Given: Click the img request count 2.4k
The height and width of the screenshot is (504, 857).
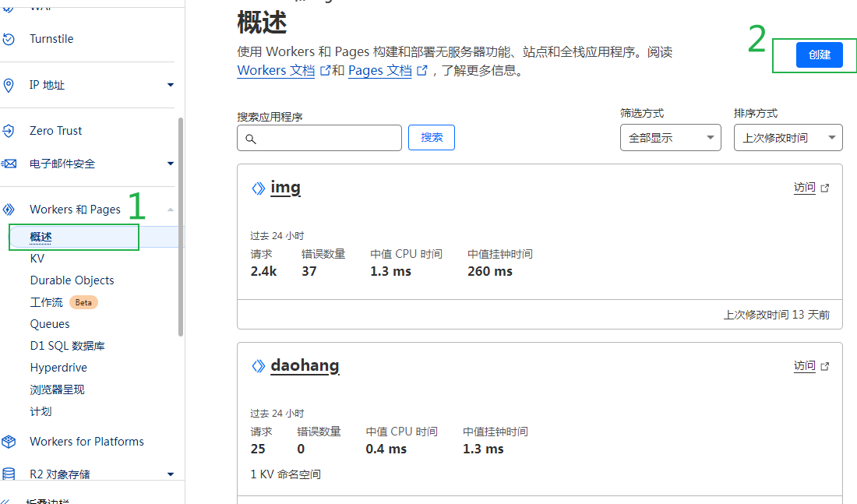Looking at the screenshot, I should [x=263, y=271].
